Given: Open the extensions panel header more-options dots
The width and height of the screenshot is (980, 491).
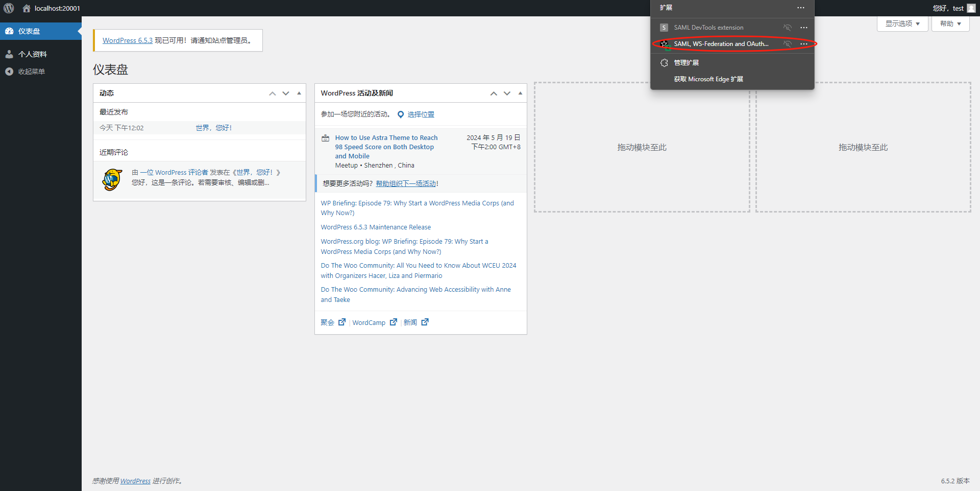Looking at the screenshot, I should (x=800, y=8).
